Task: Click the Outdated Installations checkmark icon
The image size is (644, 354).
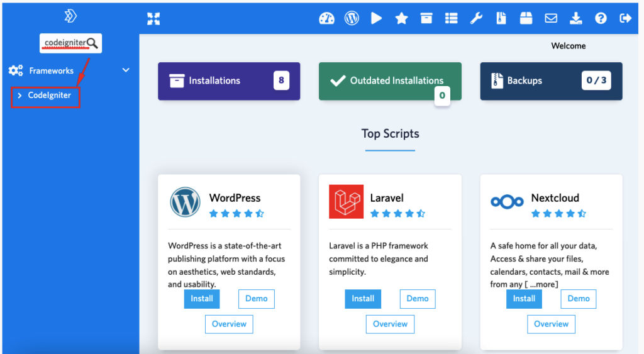Action: 338,80
